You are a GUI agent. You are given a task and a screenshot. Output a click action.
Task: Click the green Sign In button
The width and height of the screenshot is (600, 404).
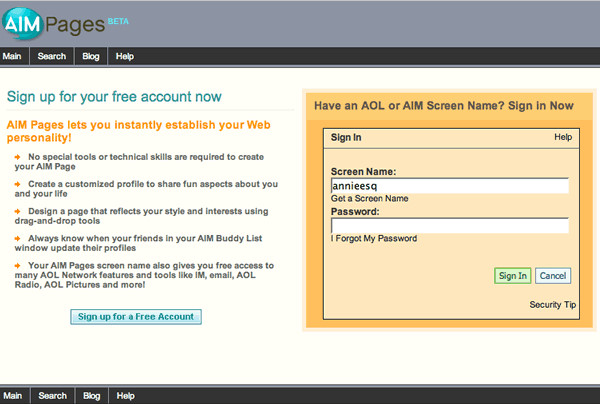click(x=512, y=276)
